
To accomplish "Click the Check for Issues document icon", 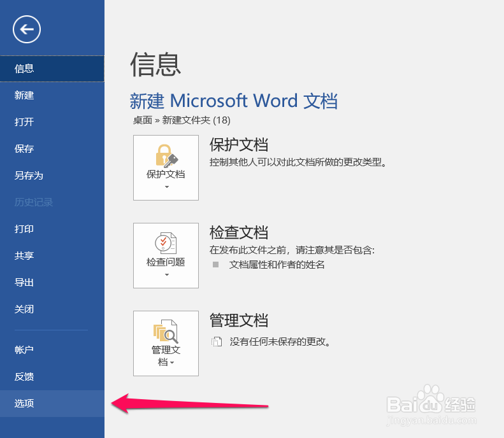I will [166, 243].
